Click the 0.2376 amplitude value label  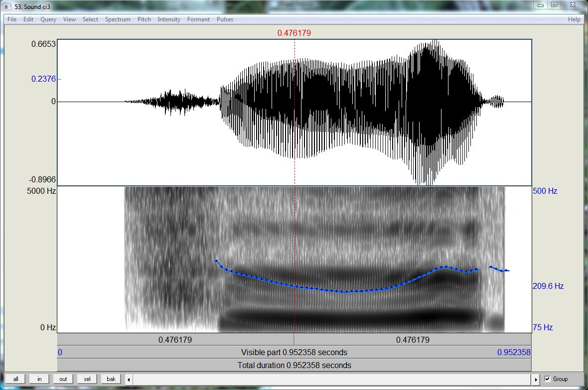[x=43, y=79]
